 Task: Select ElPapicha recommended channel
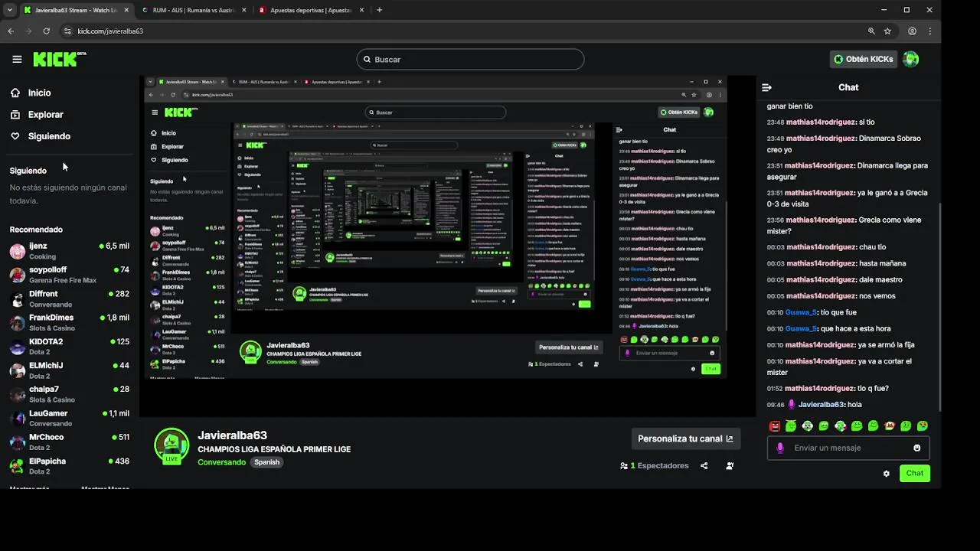click(69, 465)
